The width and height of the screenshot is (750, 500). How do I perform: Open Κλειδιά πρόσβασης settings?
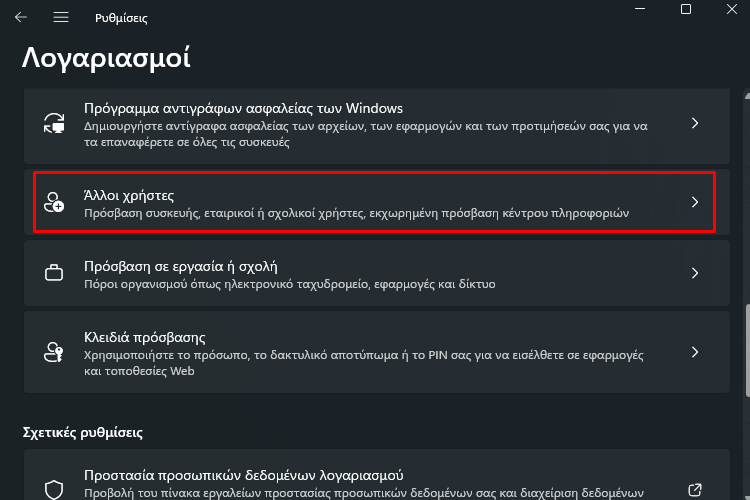tap(377, 352)
